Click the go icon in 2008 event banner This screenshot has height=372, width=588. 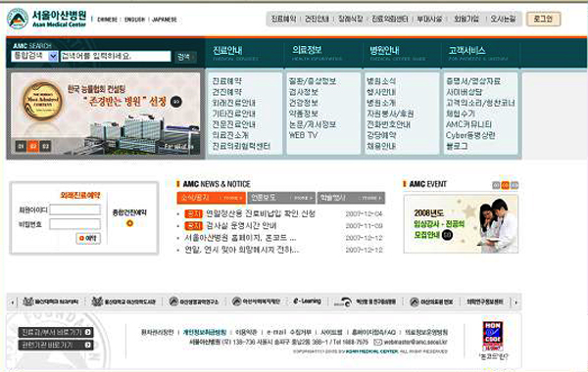(x=447, y=235)
